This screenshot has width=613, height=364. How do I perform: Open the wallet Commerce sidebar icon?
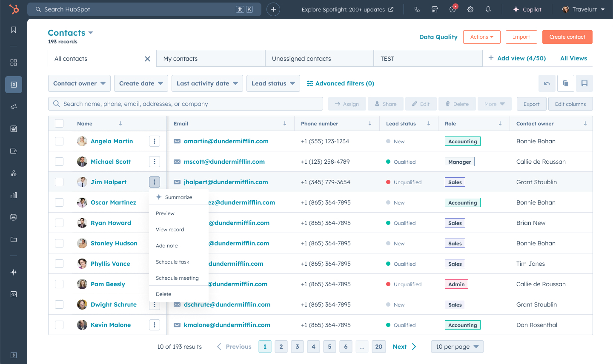click(14, 151)
